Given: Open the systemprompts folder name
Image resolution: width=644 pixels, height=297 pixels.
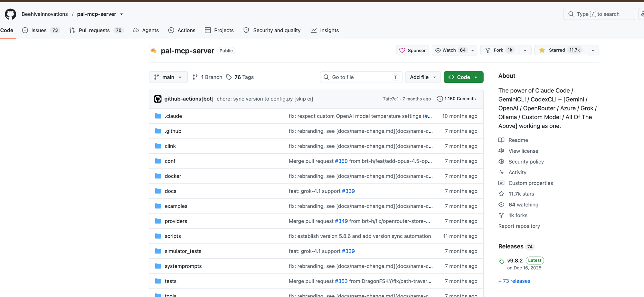Looking at the screenshot, I should click(183, 266).
